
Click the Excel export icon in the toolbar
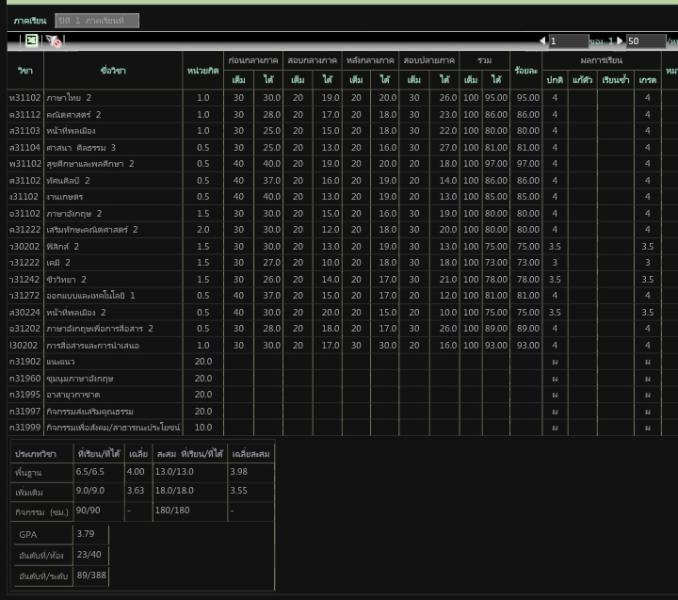click(31, 41)
